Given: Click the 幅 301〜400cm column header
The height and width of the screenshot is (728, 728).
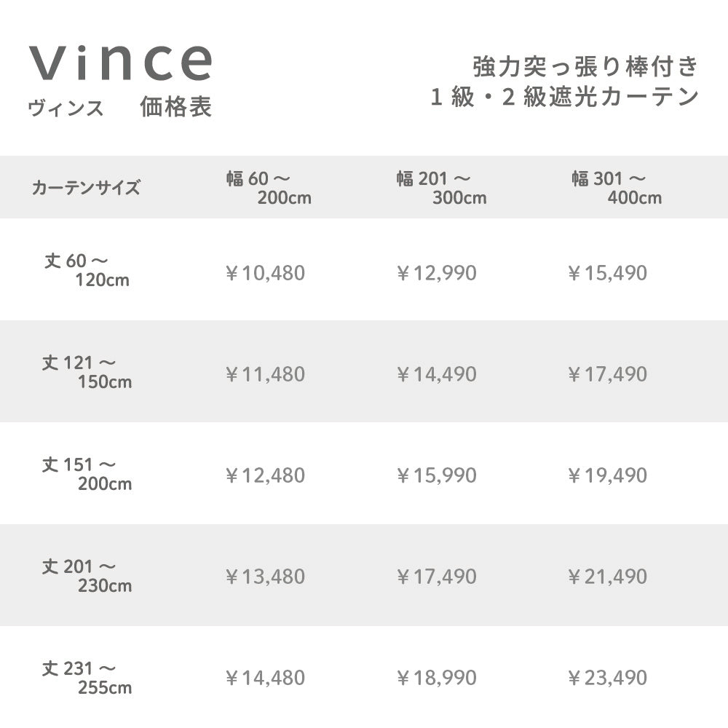Looking at the screenshot, I should [616, 188].
